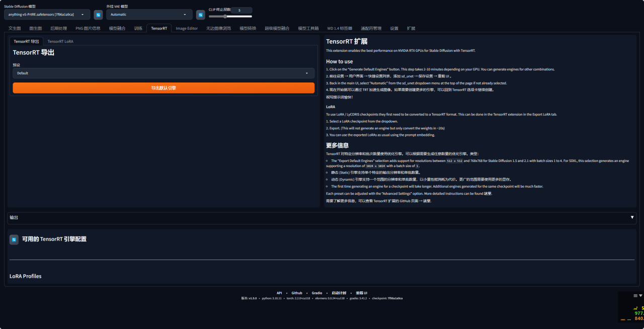The image size is (644, 329).
Task: Go to the 模型融合 tab
Action: point(117,28)
